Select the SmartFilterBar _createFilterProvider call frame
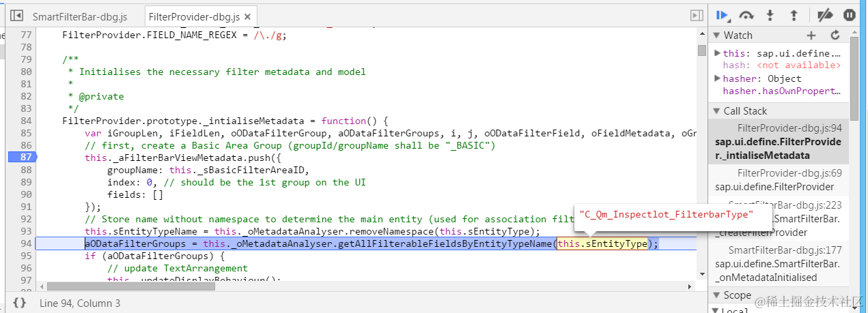This screenshot has width=868, height=313. [779, 218]
